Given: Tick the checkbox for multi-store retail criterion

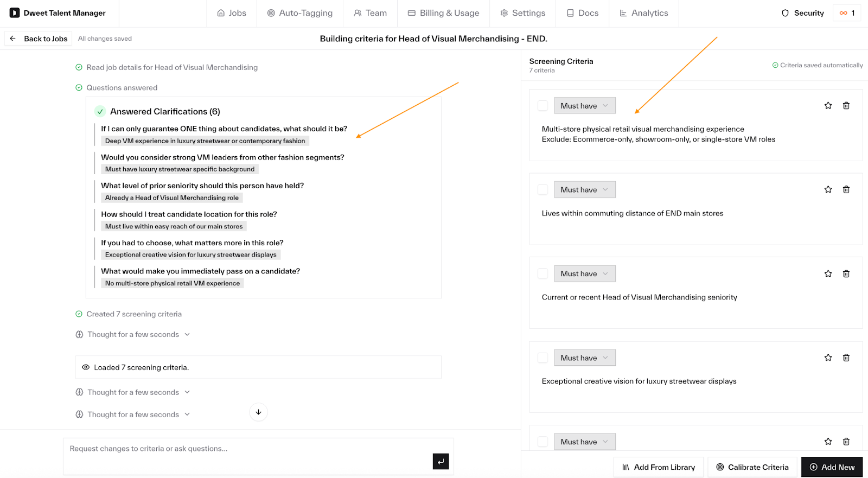Looking at the screenshot, I should 542,106.
